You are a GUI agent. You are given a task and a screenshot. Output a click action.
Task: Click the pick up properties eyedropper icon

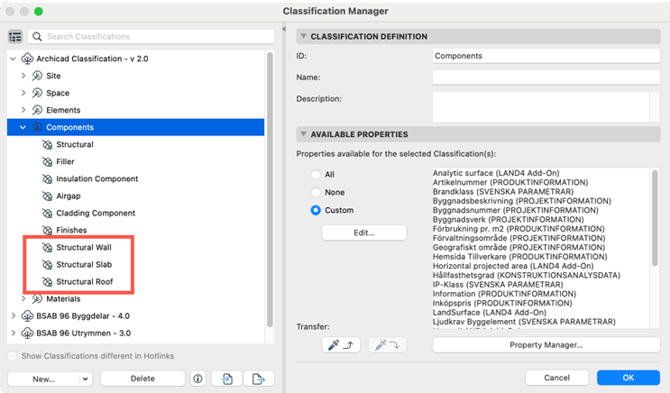point(341,345)
